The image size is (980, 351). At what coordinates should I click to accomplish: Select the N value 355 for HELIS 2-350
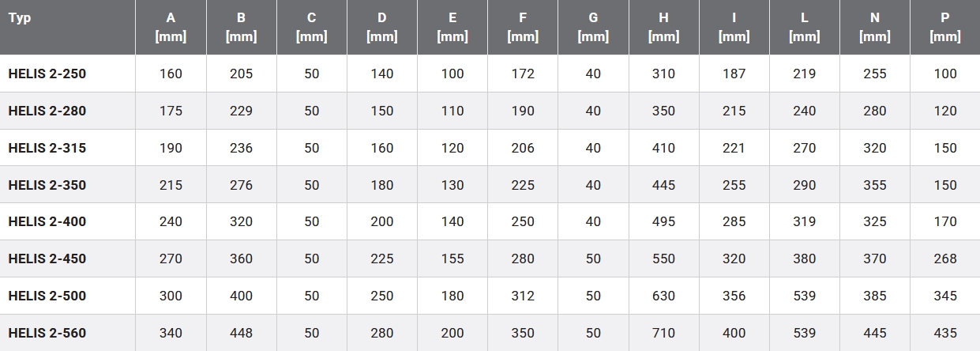(x=875, y=186)
